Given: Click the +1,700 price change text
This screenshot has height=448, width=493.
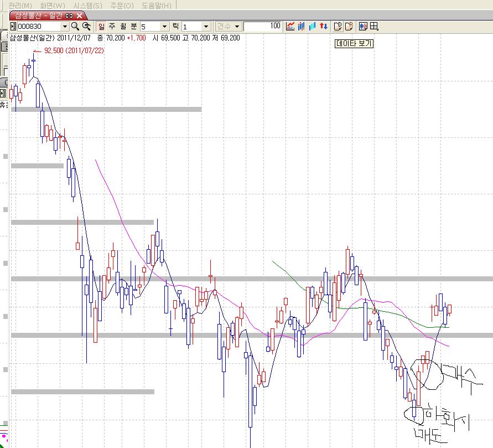Looking at the screenshot, I should (136, 38).
